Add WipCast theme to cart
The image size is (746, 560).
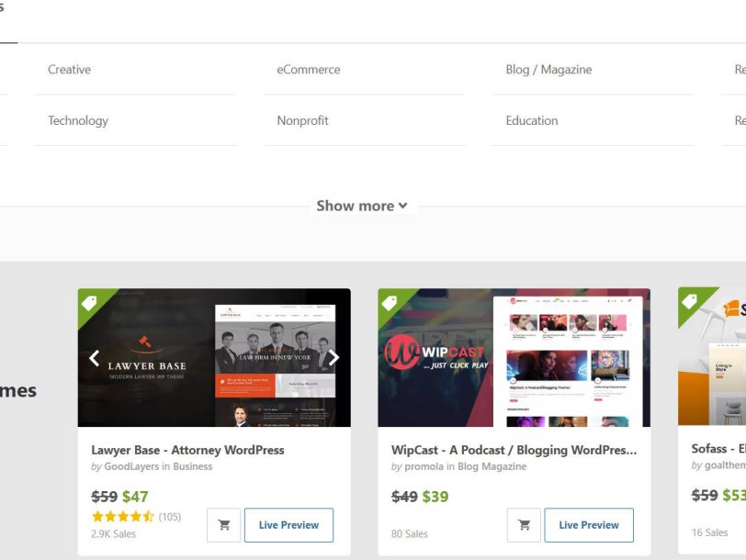pos(524,525)
